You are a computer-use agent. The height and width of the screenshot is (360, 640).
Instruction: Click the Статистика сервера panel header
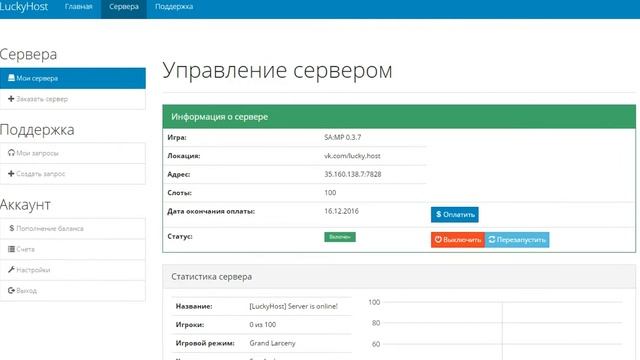(399, 277)
